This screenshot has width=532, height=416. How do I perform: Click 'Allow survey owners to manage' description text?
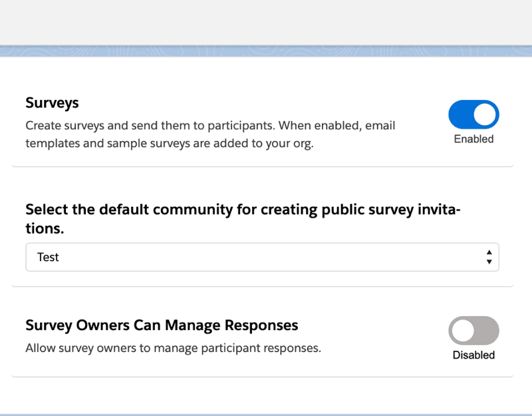(x=174, y=348)
